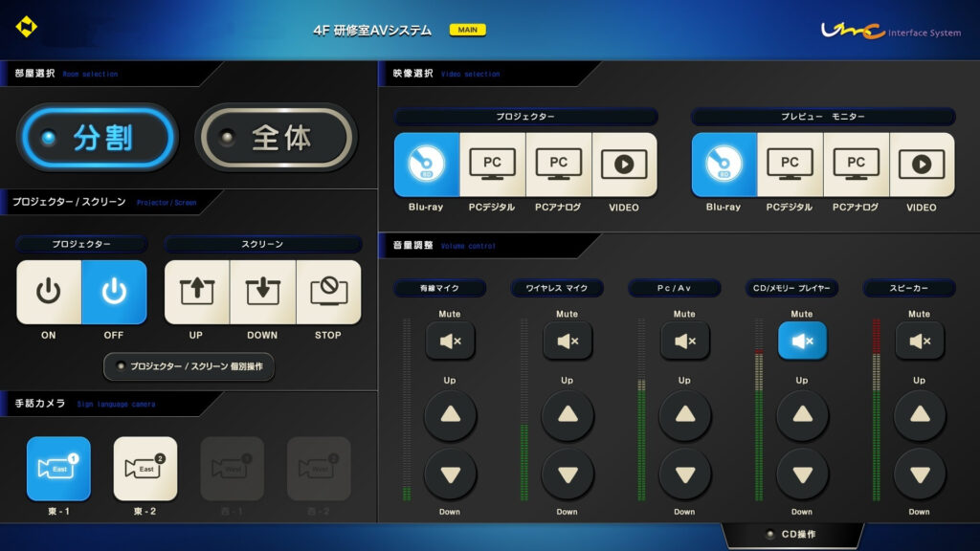Select PCアナログ input for preview monitor
The height and width of the screenshot is (551, 980).
856,165
